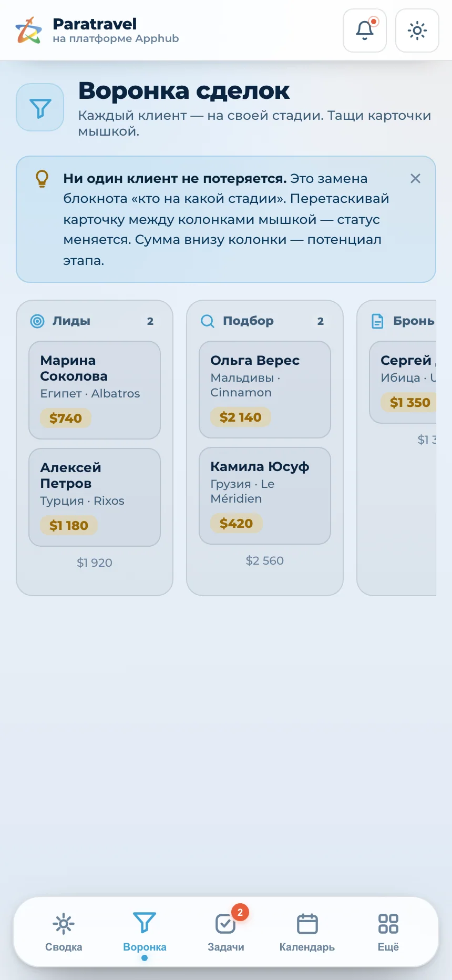Select the Воронка bottom tab
This screenshot has height=980, width=452.
(145, 933)
